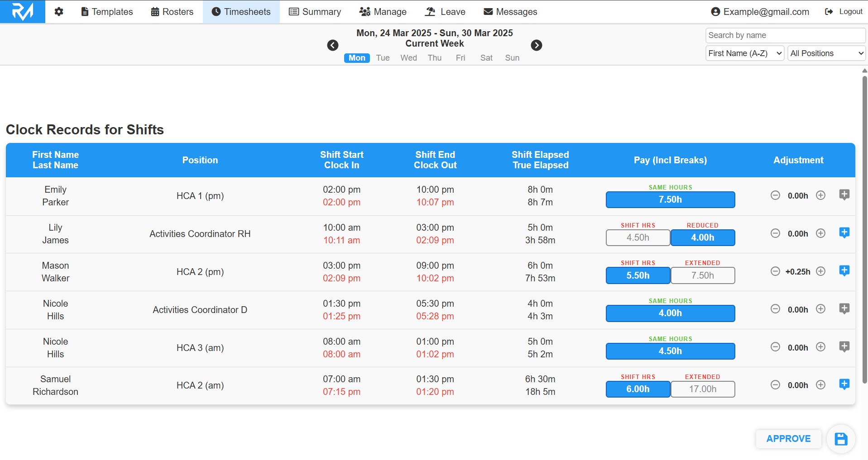Click the floppy disk save button
The image size is (868, 460).
point(841,439)
